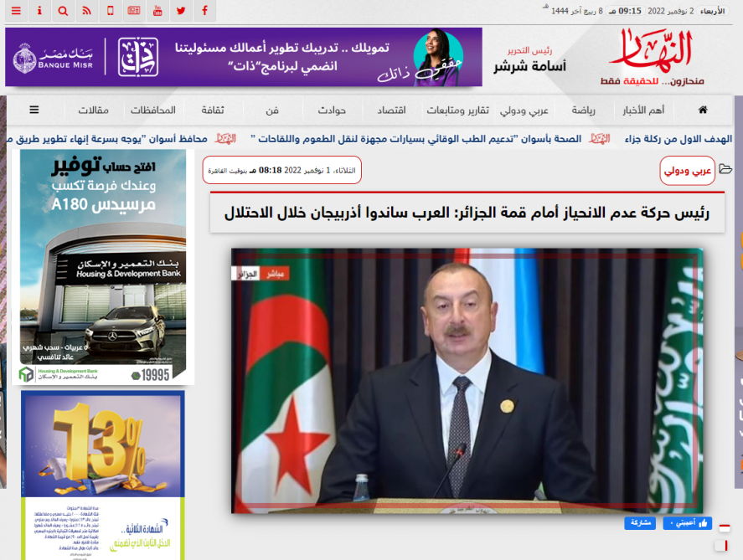
Task: Click the عربي ودولي category tag above headline
Action: coord(687,171)
